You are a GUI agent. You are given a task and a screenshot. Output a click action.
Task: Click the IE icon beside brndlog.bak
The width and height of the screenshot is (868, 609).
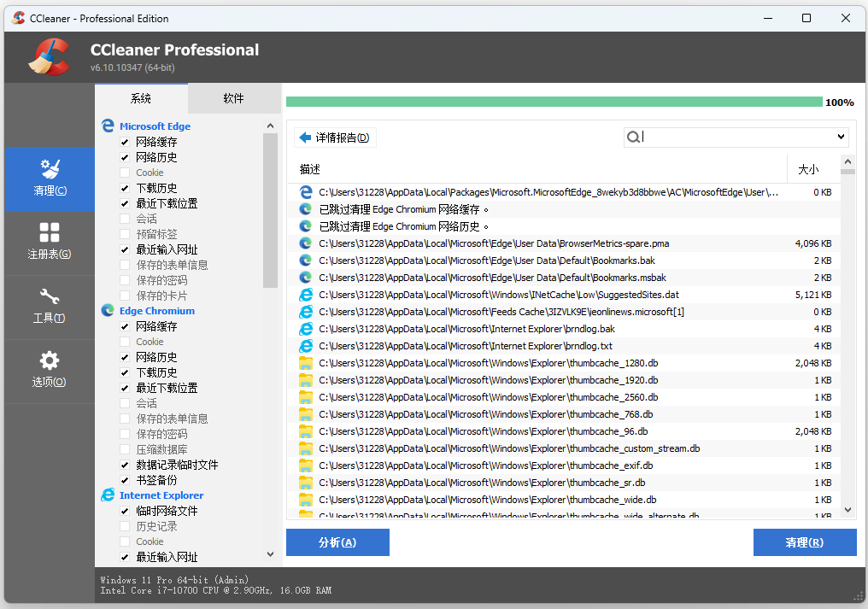click(306, 330)
